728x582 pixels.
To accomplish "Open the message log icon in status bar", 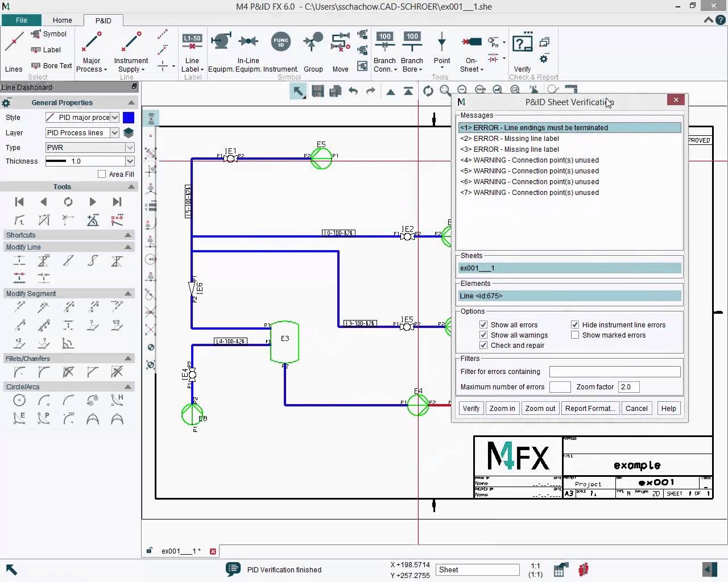I will [233, 569].
